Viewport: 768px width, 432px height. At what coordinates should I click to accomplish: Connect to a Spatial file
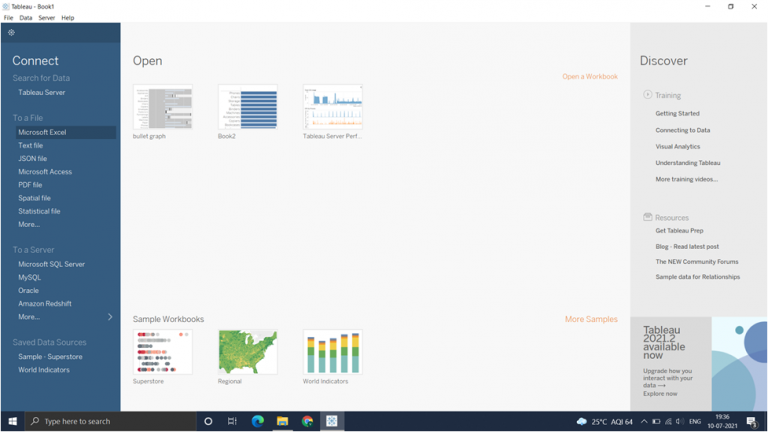point(34,198)
